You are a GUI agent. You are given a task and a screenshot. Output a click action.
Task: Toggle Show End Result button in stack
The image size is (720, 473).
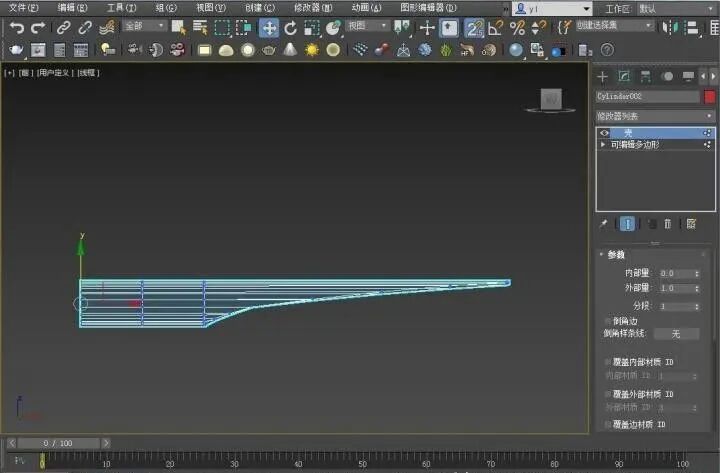627,224
